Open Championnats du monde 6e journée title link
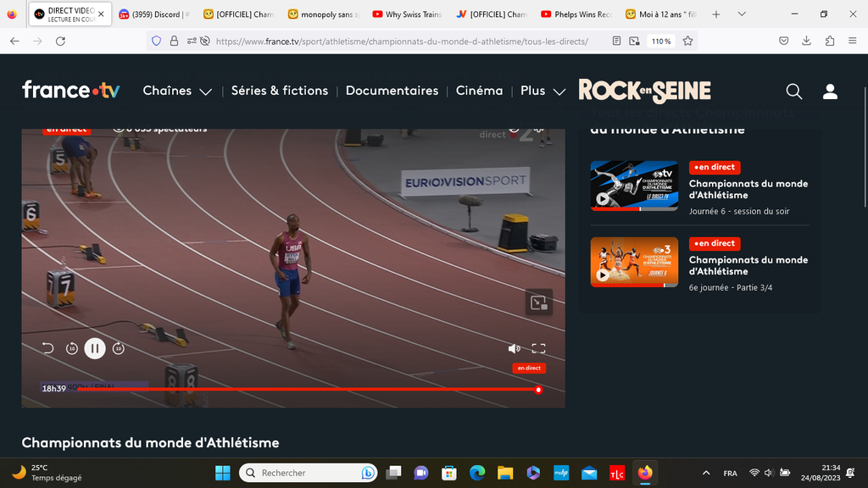This screenshot has width=868, height=488. pos(748,265)
